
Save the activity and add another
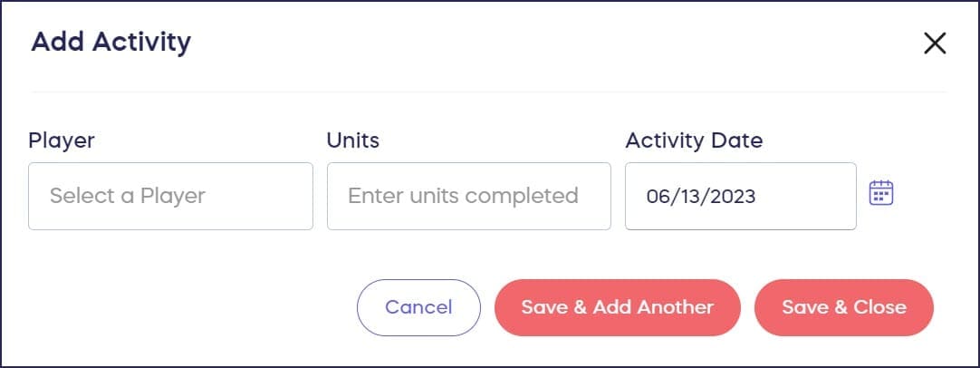617,307
